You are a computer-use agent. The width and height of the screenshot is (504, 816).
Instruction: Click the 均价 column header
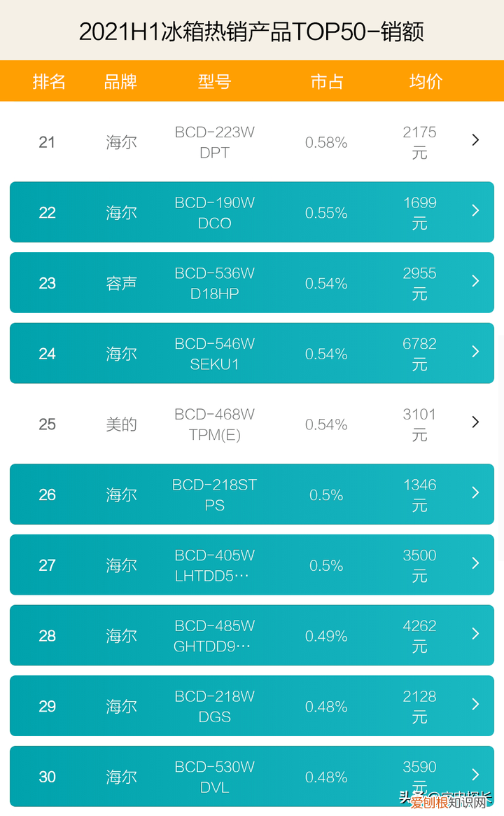426,81
